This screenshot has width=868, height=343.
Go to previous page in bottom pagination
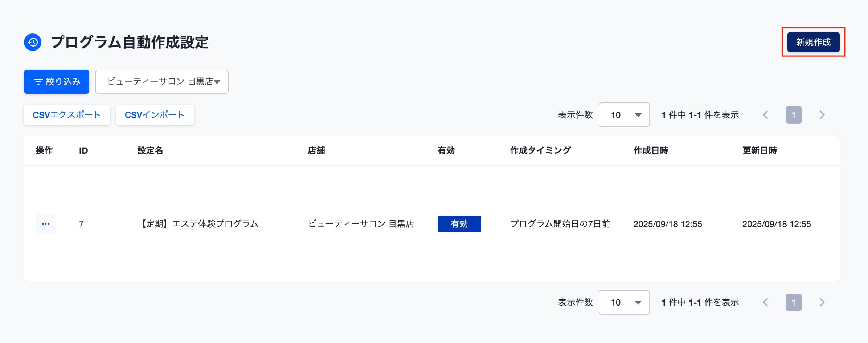tap(766, 302)
